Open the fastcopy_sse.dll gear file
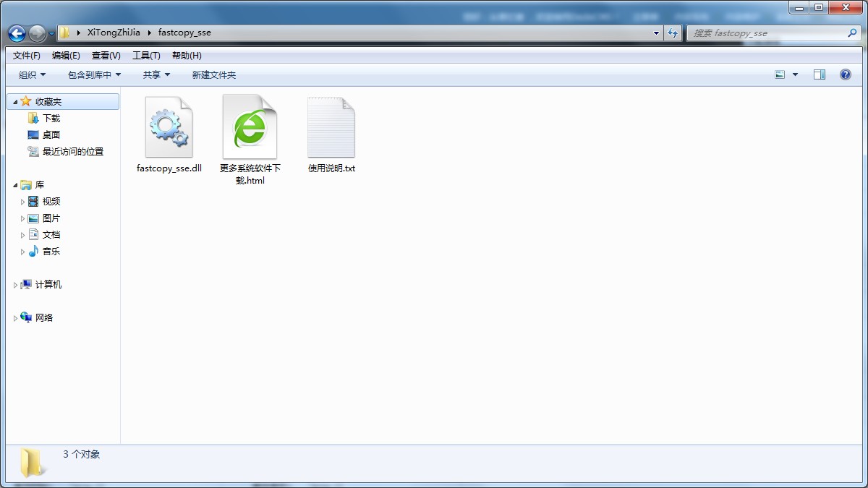Screen dimensions: 868x488 [169, 127]
